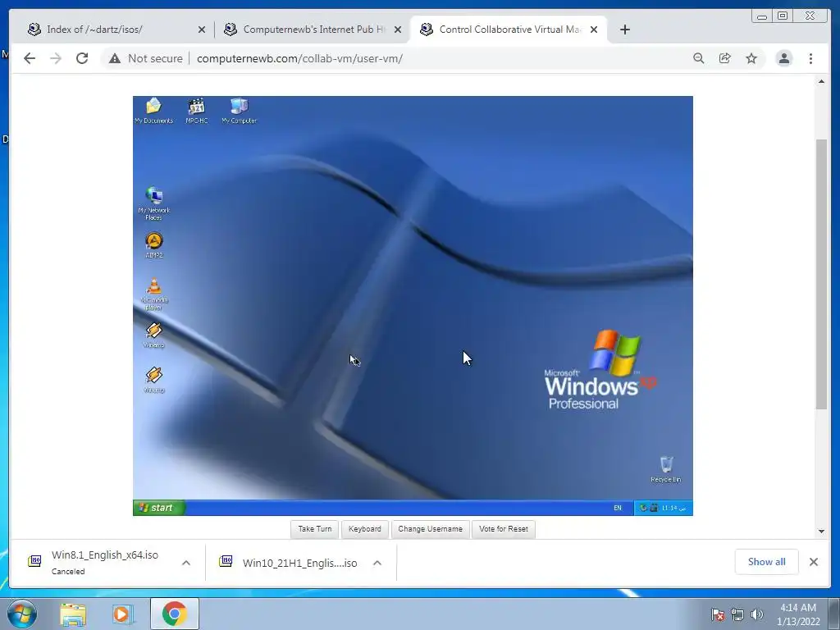Expand options for Win10_21H1 iso download
This screenshot has width=840, height=630.
pyautogui.click(x=377, y=563)
